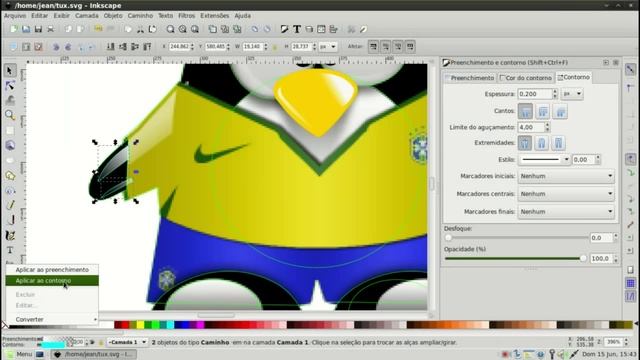Open the Arquivo menu
This screenshot has height=360, width=640.
point(15,16)
